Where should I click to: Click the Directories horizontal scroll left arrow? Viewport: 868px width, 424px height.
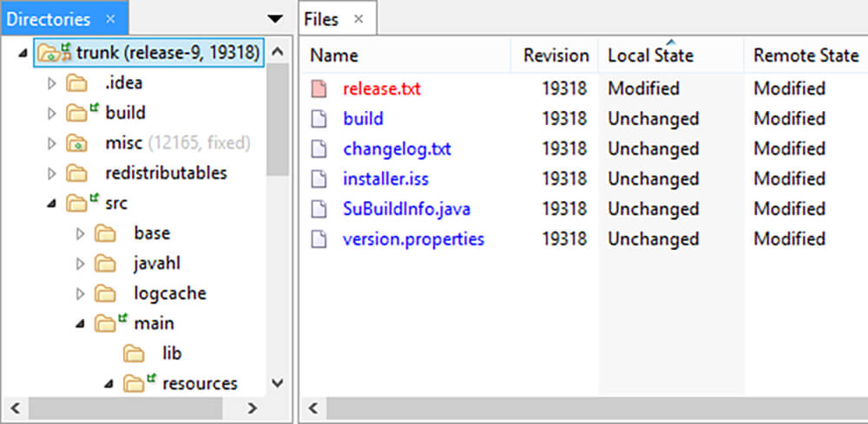click(16, 408)
